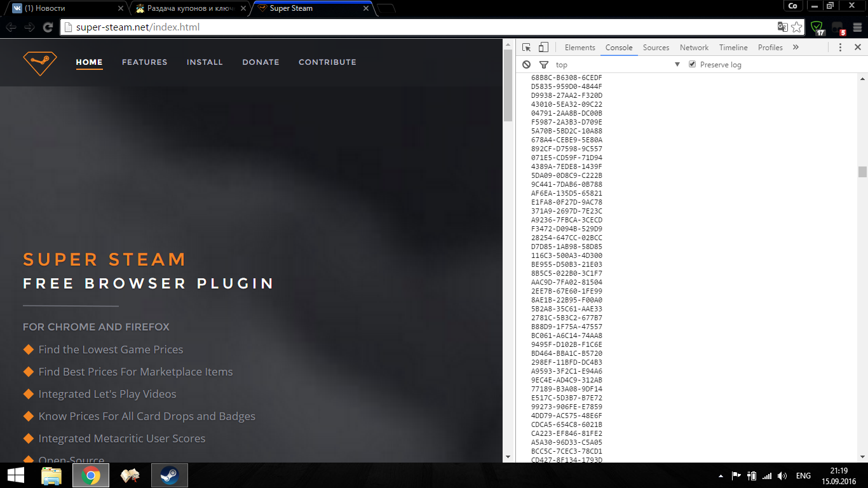Go forward to next page
Screen dimensions: 868x488
point(29,27)
